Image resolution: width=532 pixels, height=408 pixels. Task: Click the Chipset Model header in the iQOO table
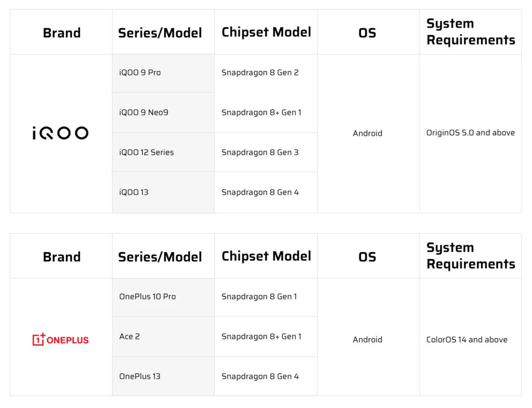tap(266, 32)
